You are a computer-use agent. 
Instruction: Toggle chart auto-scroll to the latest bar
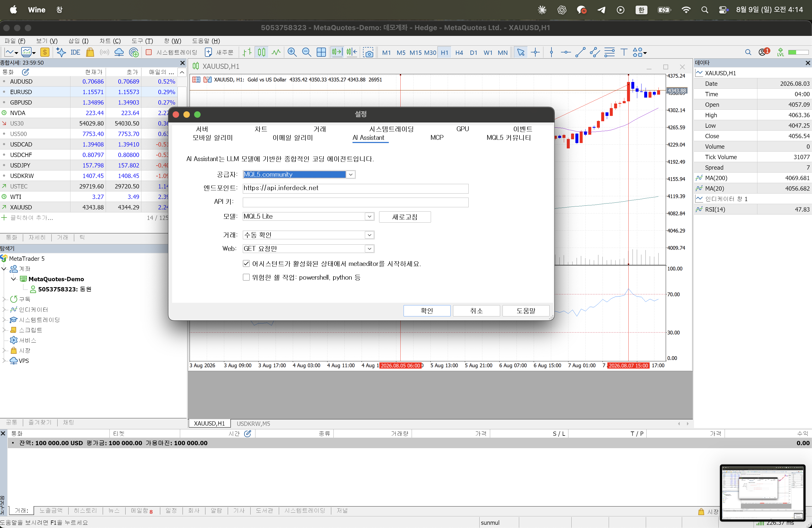click(337, 52)
